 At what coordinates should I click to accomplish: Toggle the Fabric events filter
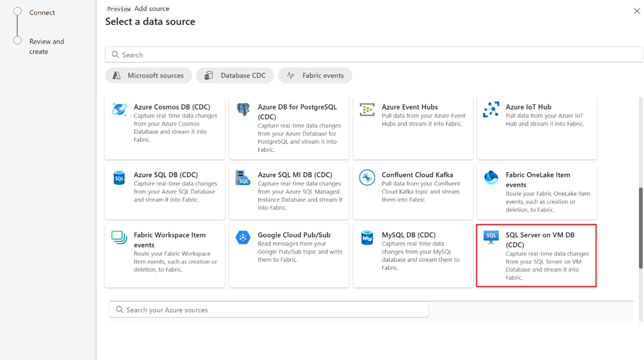315,75
